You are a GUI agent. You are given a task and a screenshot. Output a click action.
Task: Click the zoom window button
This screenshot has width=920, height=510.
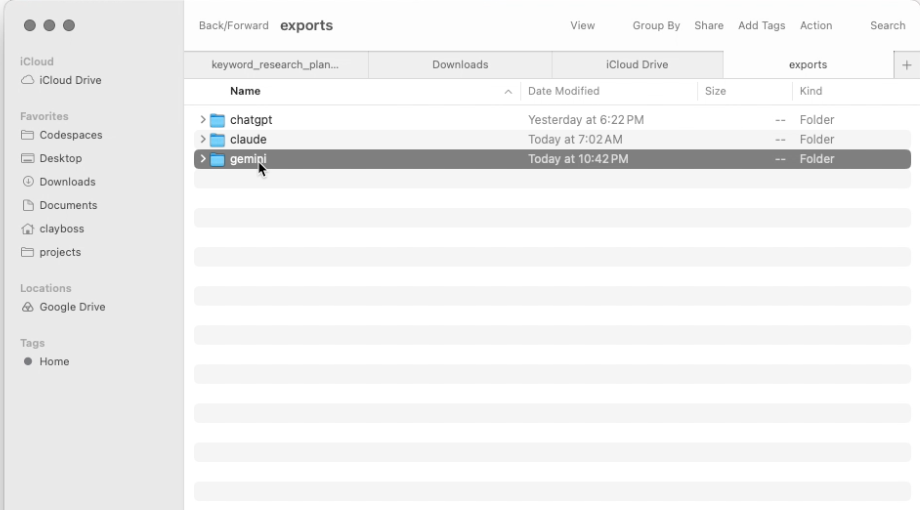pyautogui.click(x=69, y=25)
